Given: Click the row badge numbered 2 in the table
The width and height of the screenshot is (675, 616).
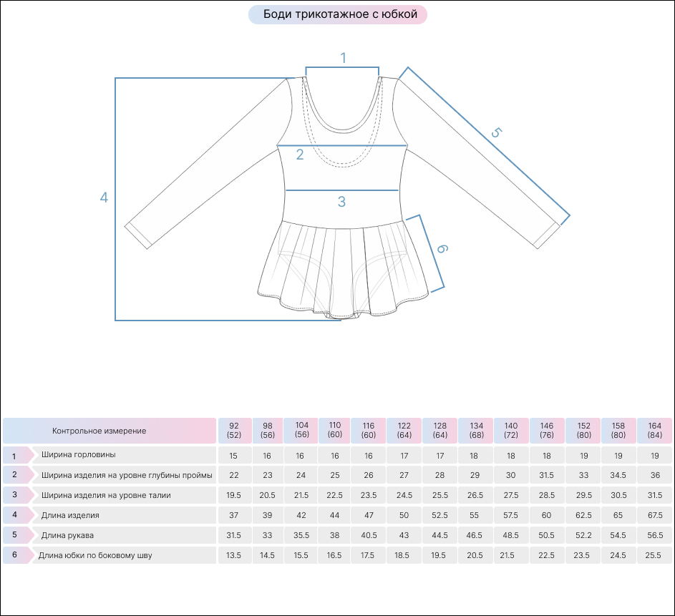Looking at the screenshot, I should tap(15, 475).
